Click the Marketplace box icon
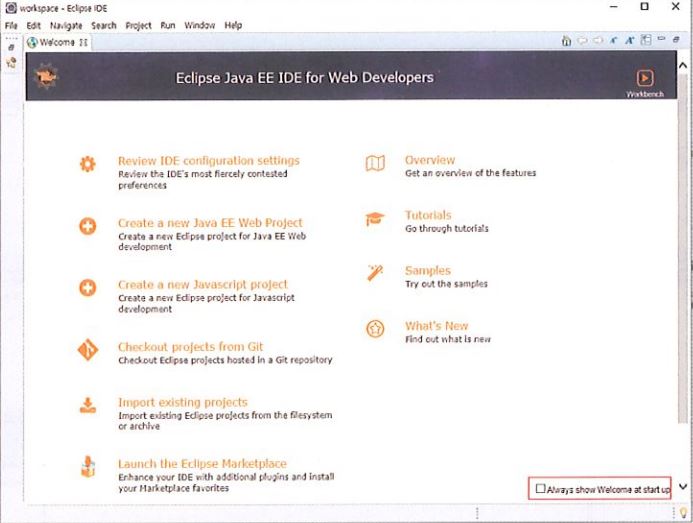The width and height of the screenshot is (693, 523). point(88,467)
